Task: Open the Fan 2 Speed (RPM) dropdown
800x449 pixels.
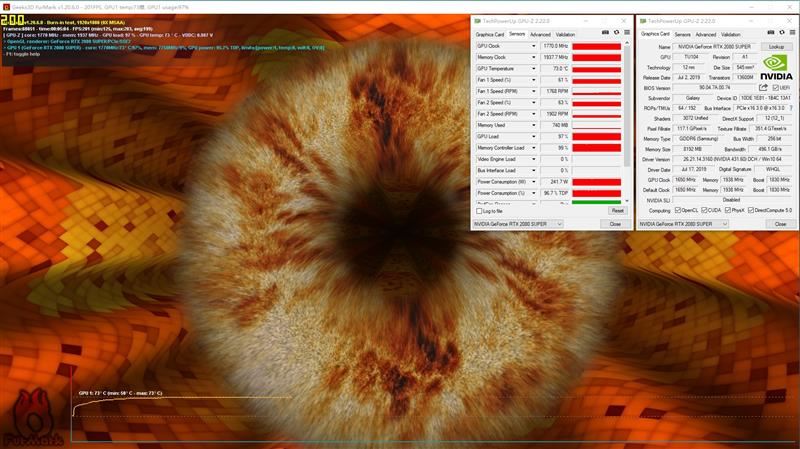Action: 534,114
